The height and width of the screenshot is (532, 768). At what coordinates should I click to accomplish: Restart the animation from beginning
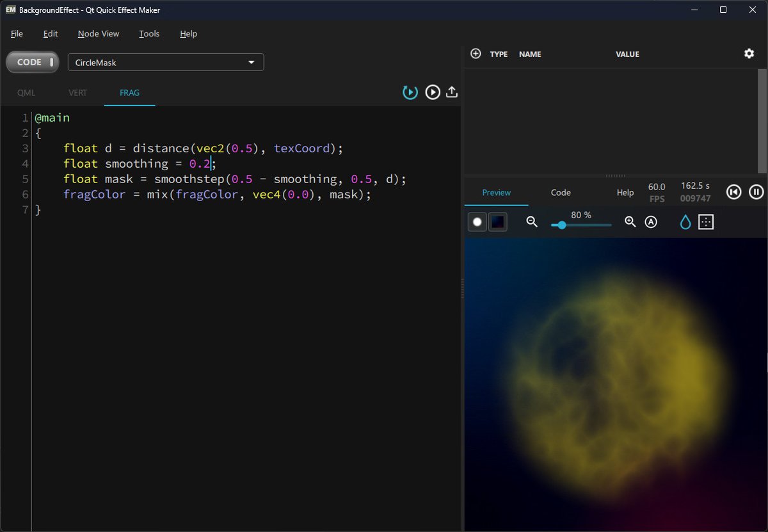(733, 191)
